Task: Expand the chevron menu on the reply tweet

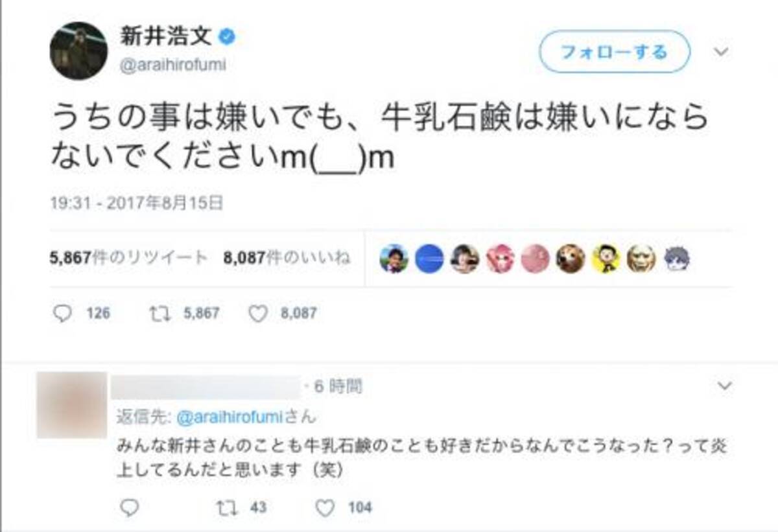Action: tap(724, 387)
